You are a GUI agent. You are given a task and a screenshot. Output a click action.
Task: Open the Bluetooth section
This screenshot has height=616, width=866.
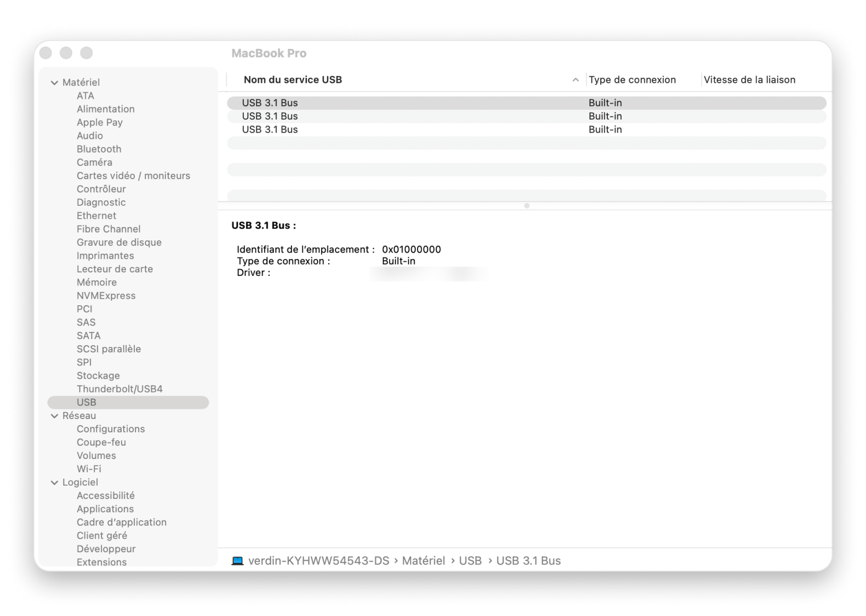coord(99,149)
